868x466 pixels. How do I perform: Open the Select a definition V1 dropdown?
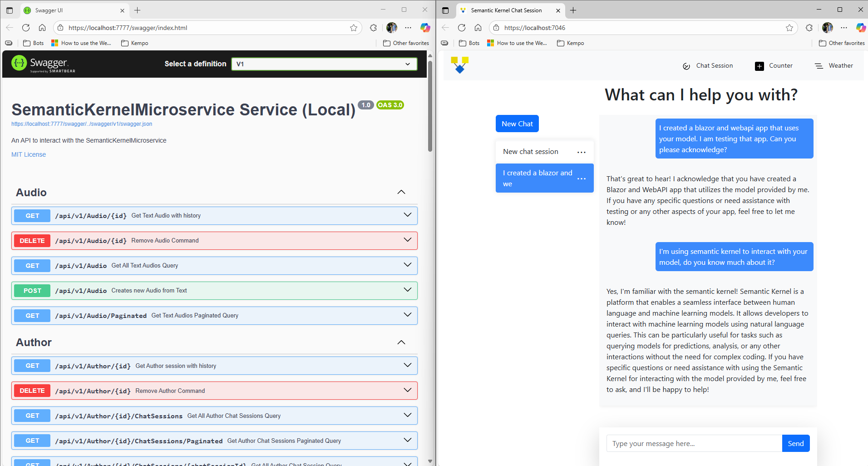[x=324, y=64]
